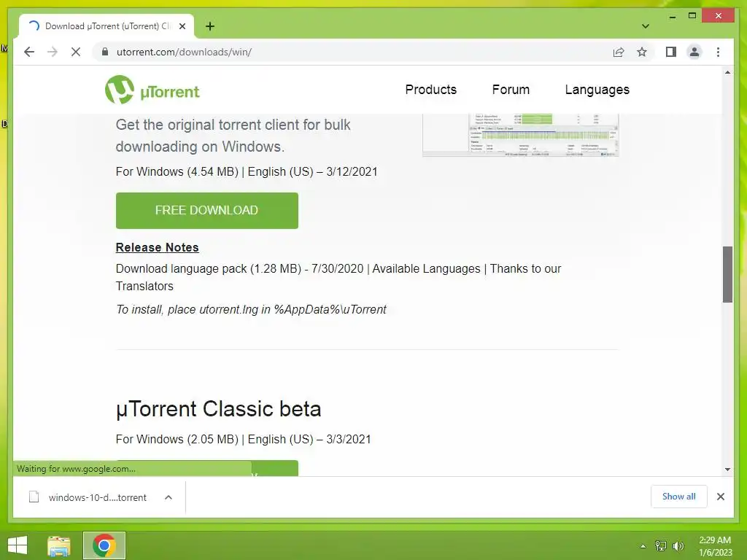Click the address bar URL
Viewport: 747px width, 560px height.
click(184, 52)
